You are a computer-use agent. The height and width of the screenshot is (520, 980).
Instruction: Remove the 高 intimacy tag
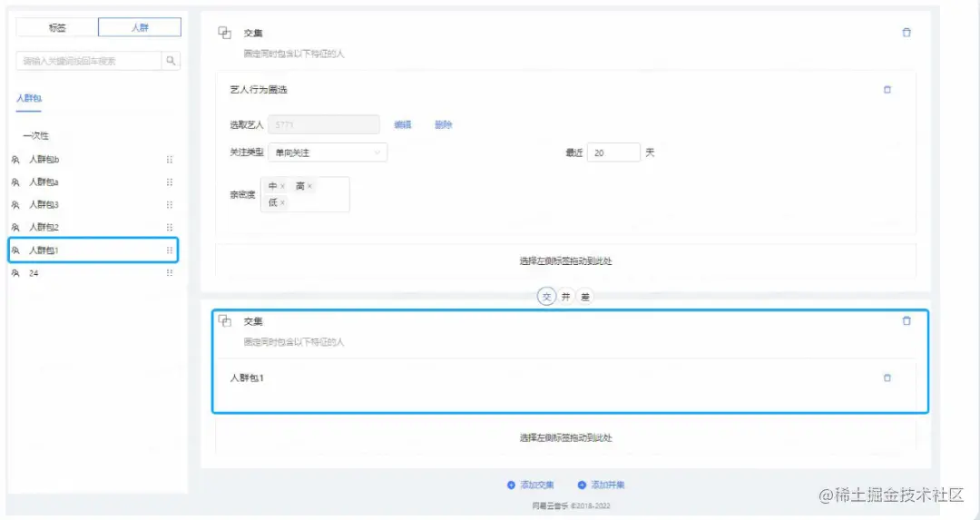310,186
